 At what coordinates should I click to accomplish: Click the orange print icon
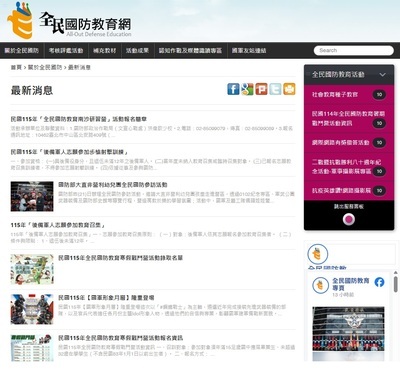(x=289, y=89)
